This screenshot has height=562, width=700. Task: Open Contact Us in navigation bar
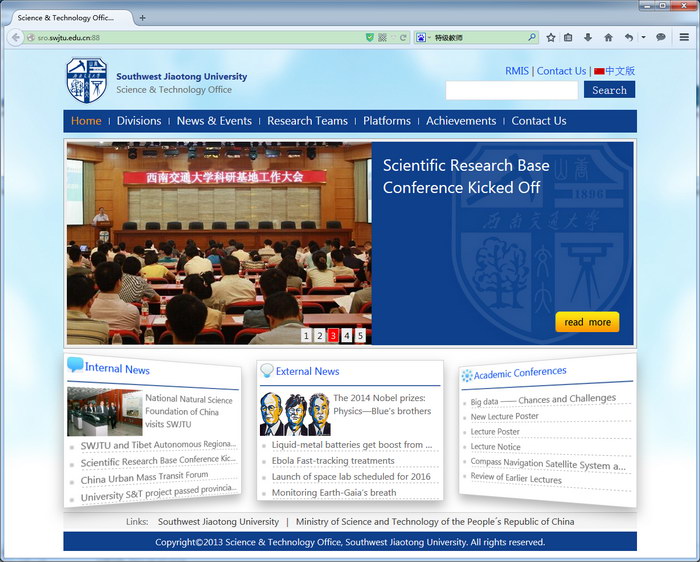pos(539,121)
